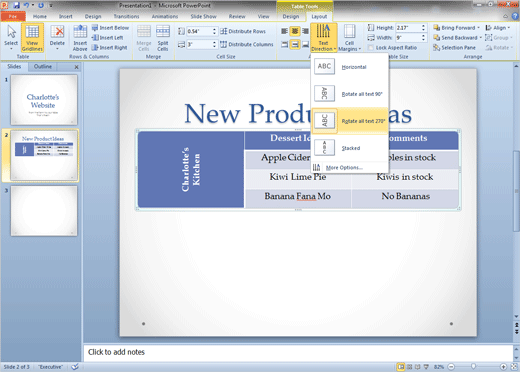Click the Save icon in quick access toolbar
This screenshot has width=520, height=372.
click(x=17, y=5)
